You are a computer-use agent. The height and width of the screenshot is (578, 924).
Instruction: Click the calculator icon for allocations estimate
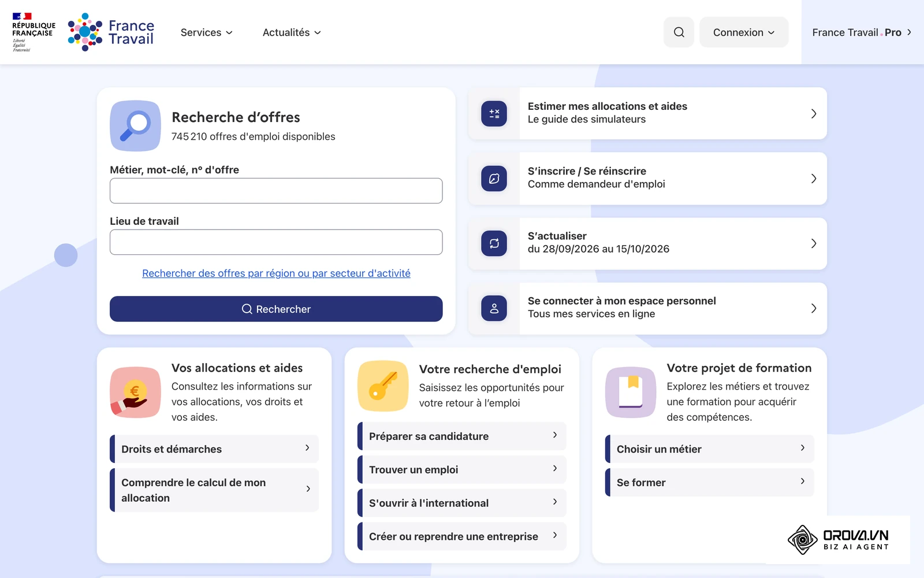[x=494, y=113]
